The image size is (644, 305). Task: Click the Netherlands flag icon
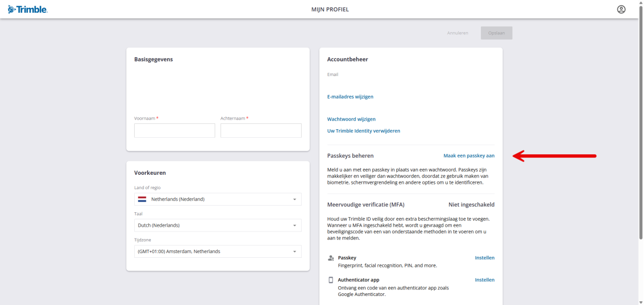point(142,199)
